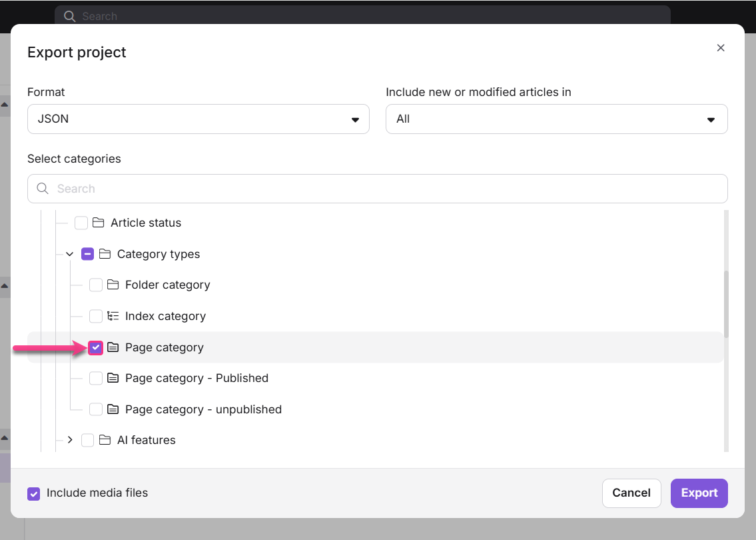Select the Page category label

[164, 347]
